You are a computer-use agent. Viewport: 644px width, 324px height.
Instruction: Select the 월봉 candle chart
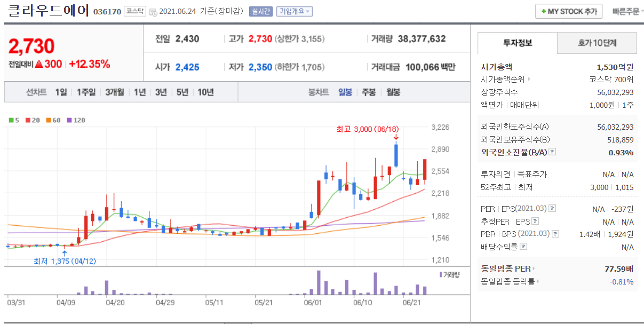393,92
